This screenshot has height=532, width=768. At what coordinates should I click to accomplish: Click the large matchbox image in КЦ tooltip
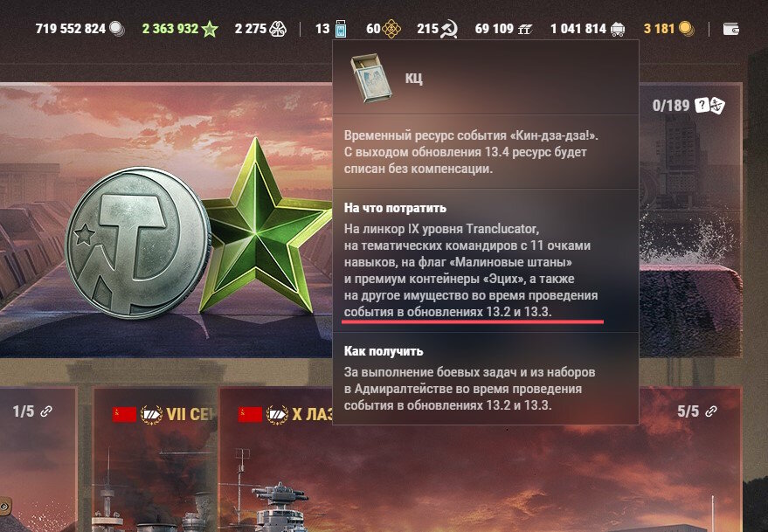coord(371,78)
